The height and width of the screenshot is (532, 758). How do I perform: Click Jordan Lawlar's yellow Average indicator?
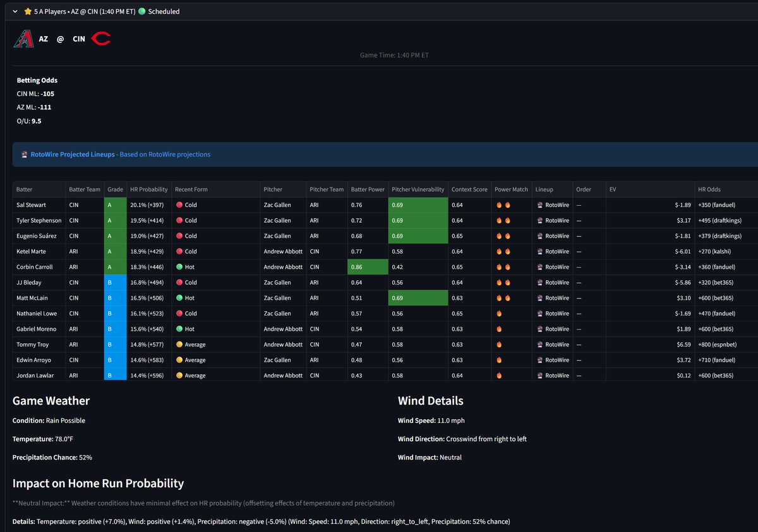(x=179, y=375)
